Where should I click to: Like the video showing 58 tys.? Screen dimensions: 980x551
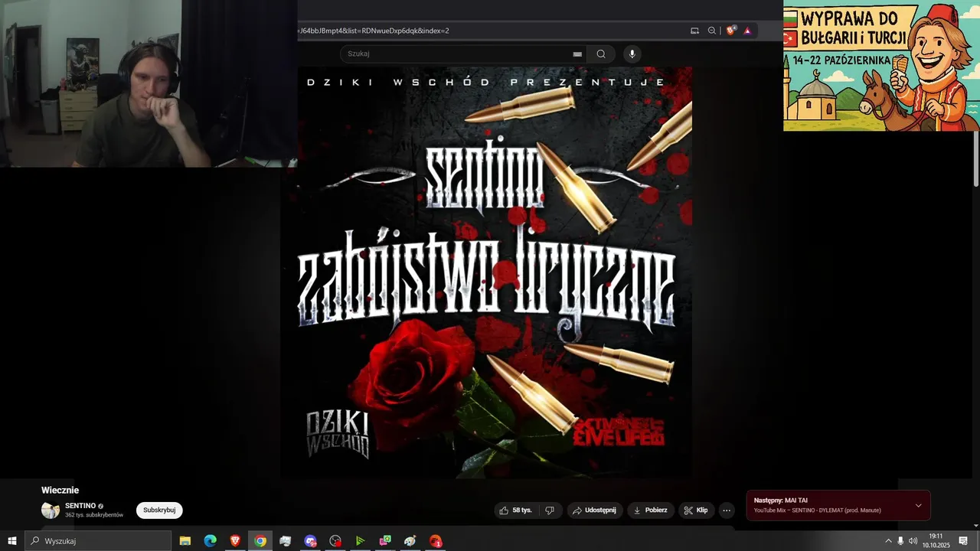515,510
